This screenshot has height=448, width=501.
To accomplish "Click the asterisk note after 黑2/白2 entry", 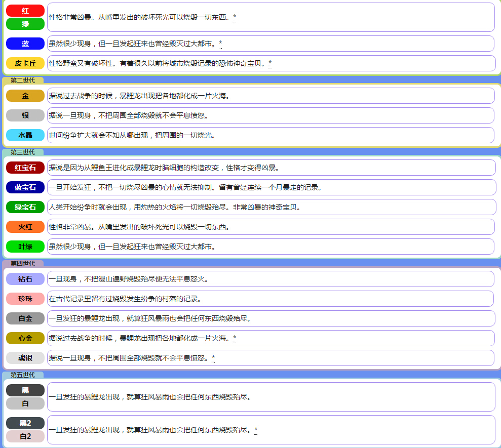I will [256, 430].
